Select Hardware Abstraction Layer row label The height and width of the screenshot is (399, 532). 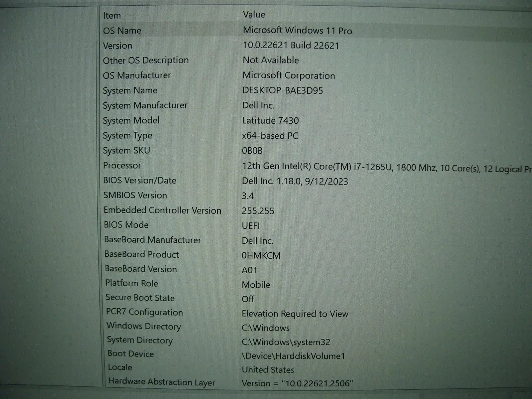coord(162,382)
